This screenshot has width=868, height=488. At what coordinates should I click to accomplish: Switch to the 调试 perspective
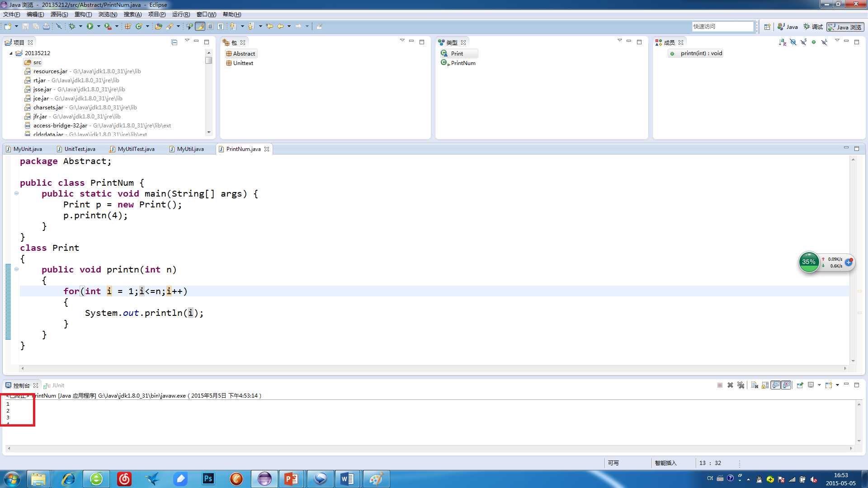pos(813,27)
